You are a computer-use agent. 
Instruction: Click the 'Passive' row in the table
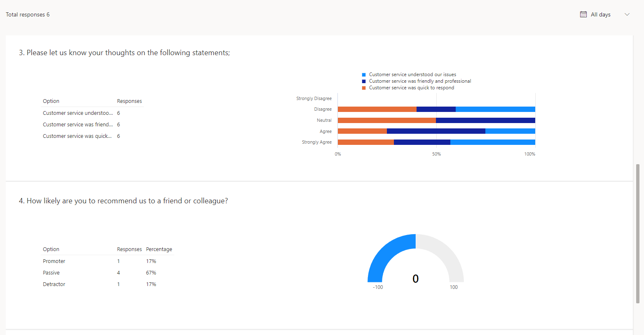(108, 272)
